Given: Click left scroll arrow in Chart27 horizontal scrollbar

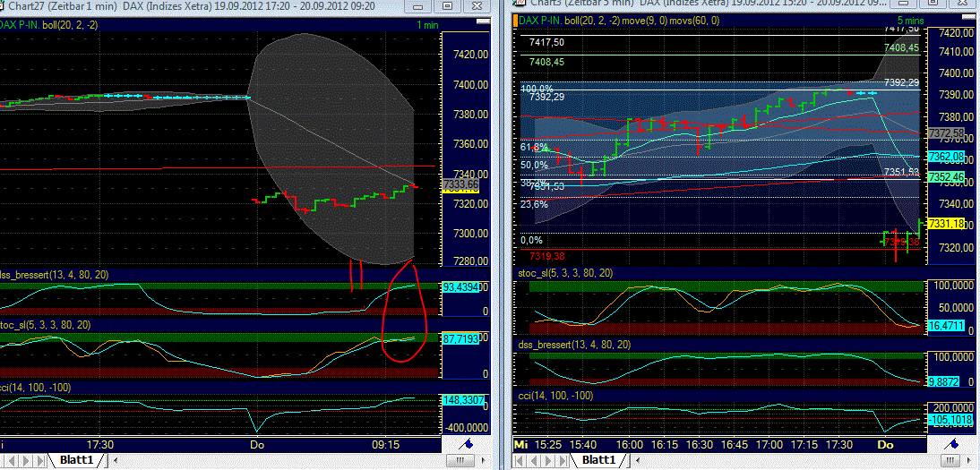Looking at the screenshot, I should click(114, 460).
